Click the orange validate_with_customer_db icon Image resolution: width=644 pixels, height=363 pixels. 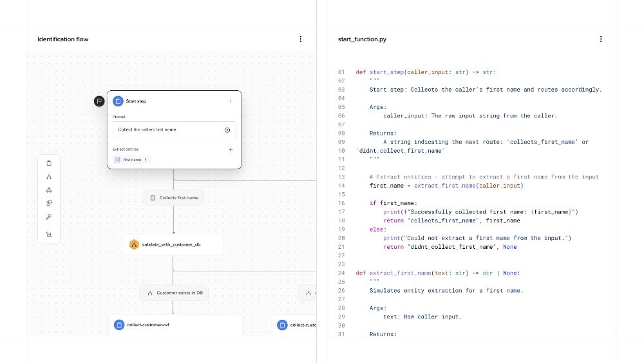click(x=134, y=244)
